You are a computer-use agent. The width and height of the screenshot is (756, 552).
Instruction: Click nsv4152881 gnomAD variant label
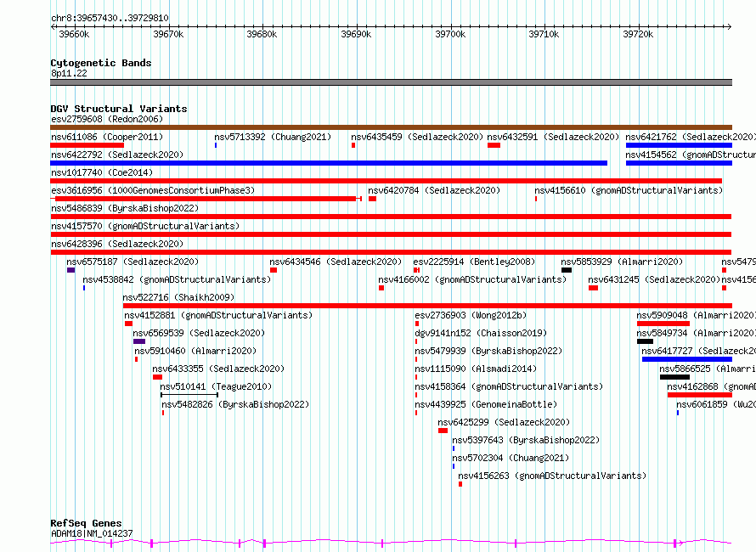pyautogui.click(x=218, y=315)
